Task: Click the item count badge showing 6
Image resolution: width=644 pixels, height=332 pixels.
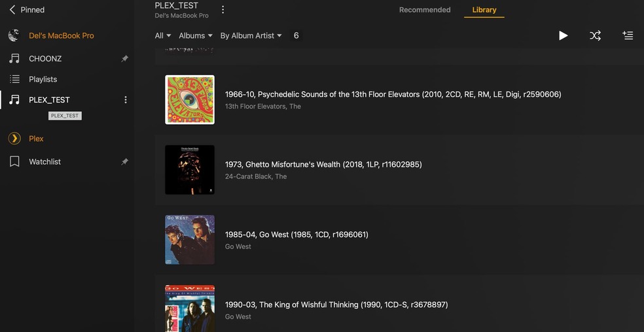Action: tap(296, 36)
